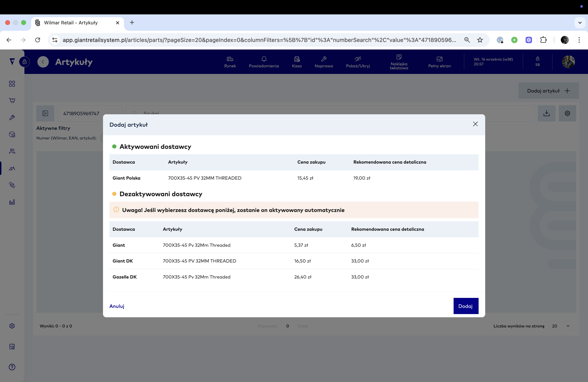
Task: Open table settings gear icon
Action: coord(567,113)
